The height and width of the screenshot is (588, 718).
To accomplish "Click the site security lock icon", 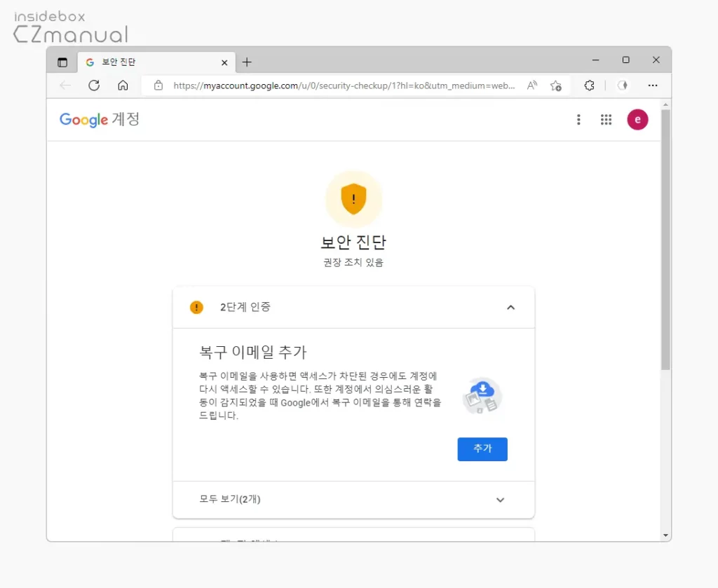I will [x=158, y=85].
